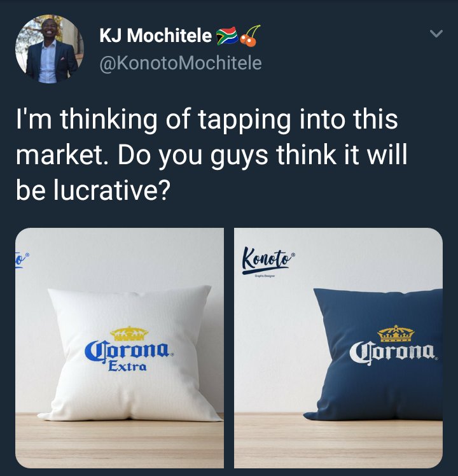Click the Konoto logo on the right image

268,261
